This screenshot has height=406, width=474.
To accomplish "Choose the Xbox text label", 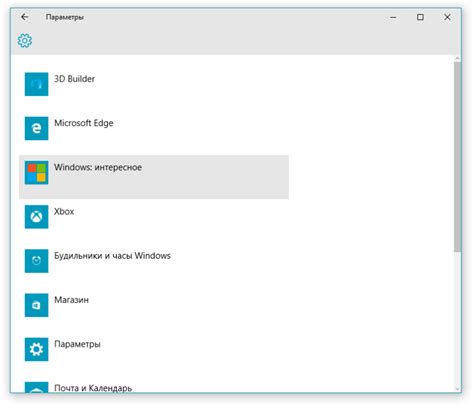I will [64, 212].
